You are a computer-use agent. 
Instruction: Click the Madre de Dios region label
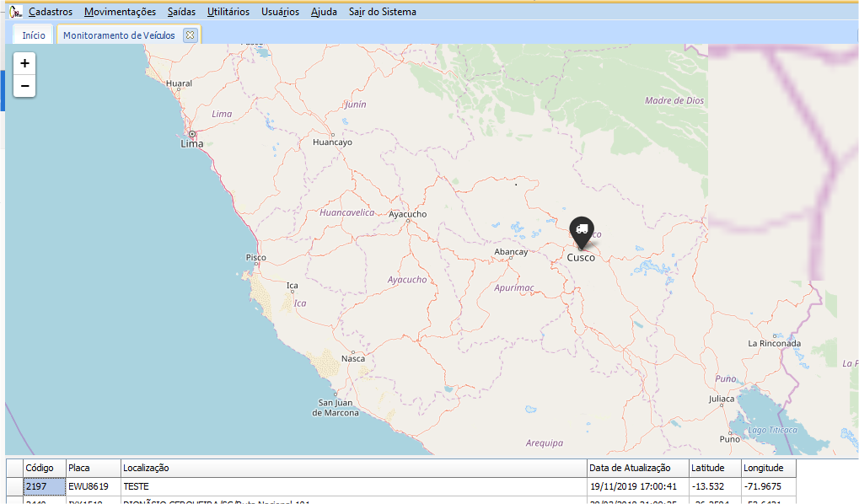pyautogui.click(x=674, y=100)
